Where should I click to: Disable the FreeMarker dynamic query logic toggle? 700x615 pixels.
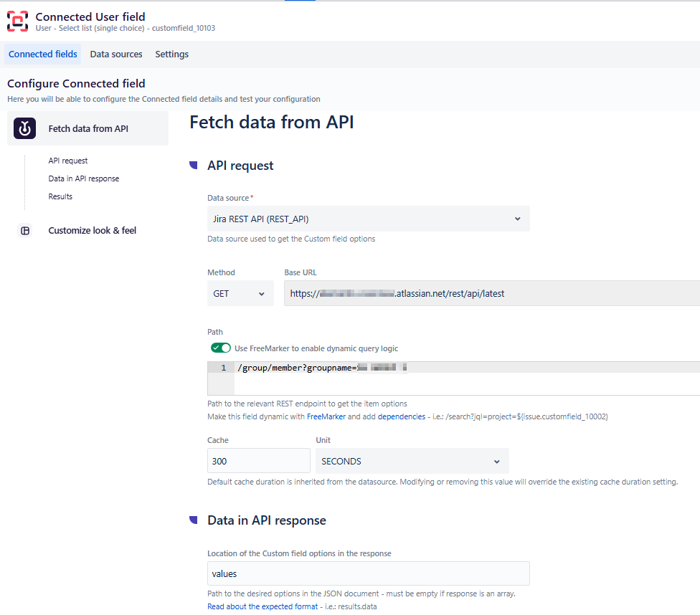pyautogui.click(x=221, y=347)
